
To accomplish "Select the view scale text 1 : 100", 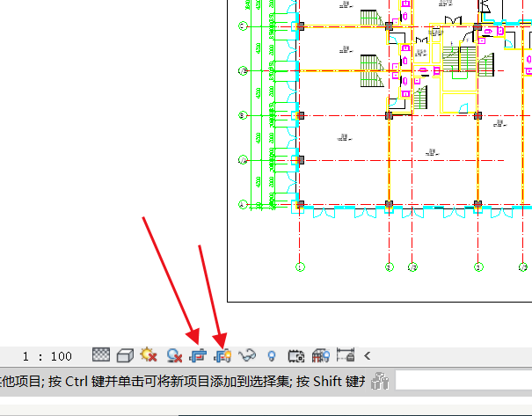I will click(48, 356).
